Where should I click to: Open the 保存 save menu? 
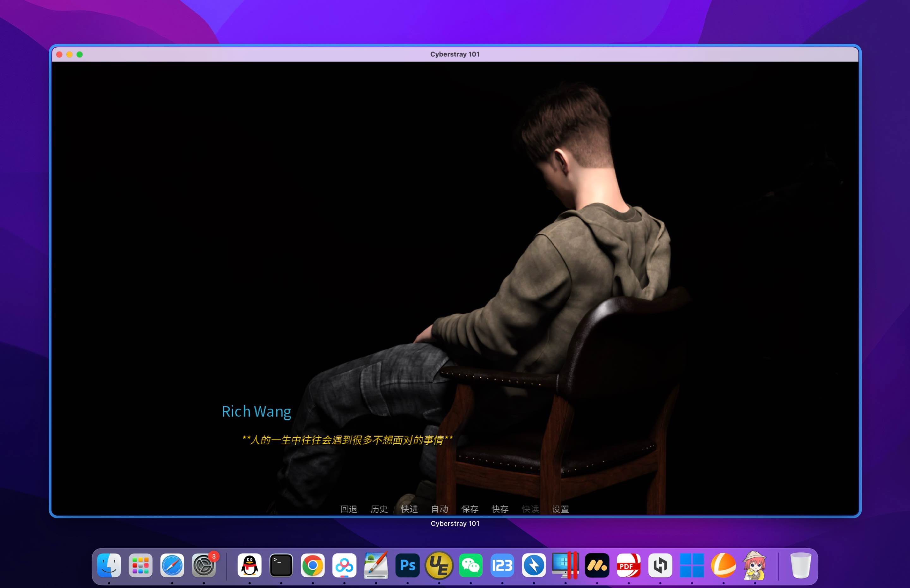pos(470,509)
